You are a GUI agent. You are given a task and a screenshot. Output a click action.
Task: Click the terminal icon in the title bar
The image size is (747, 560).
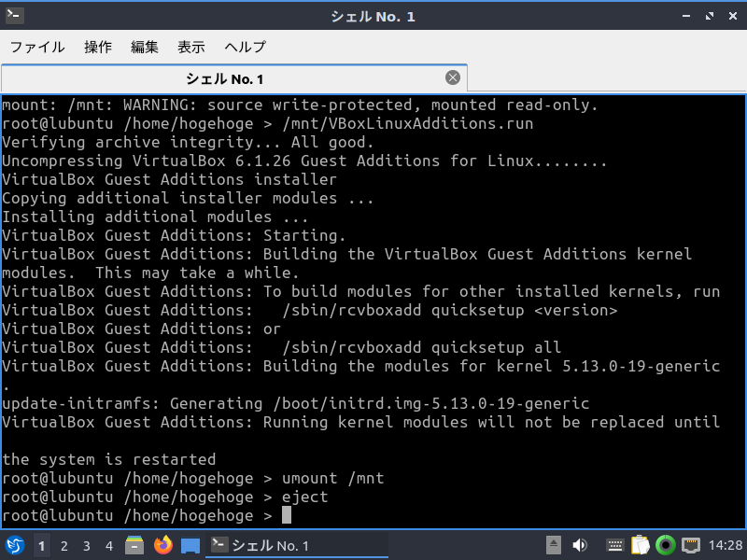click(x=15, y=16)
